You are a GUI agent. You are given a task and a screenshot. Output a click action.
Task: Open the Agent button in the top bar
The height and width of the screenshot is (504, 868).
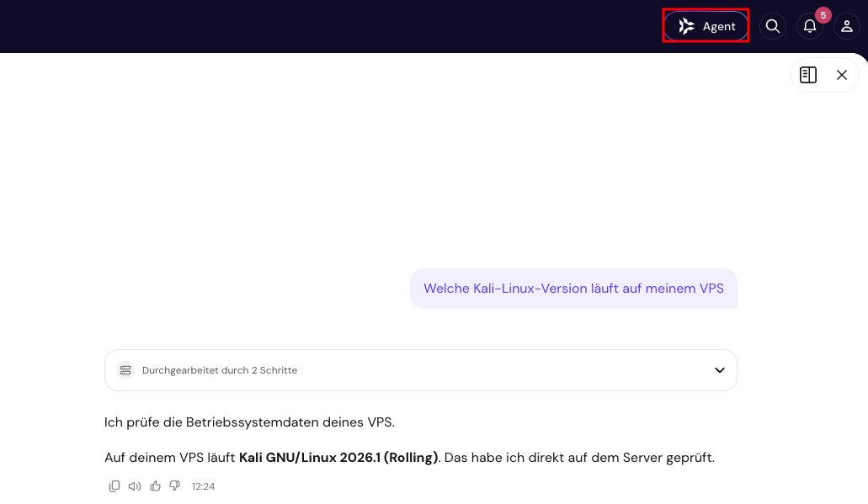point(706,26)
